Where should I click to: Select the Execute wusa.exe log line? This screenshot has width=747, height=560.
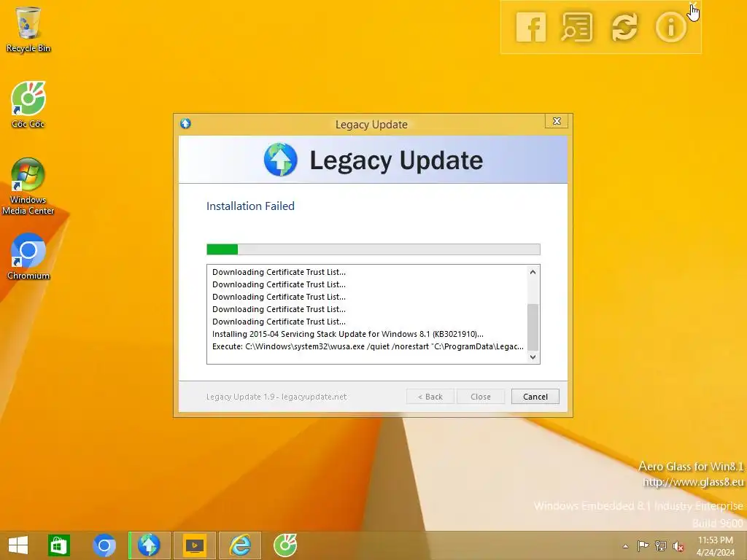368,346
